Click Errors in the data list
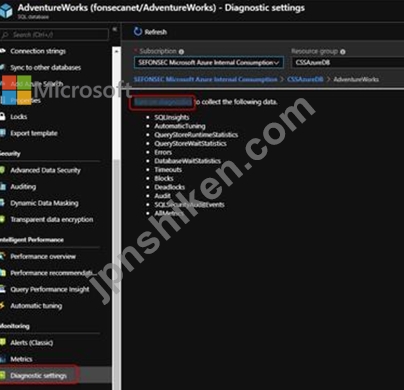The height and width of the screenshot is (390, 404). coord(163,152)
